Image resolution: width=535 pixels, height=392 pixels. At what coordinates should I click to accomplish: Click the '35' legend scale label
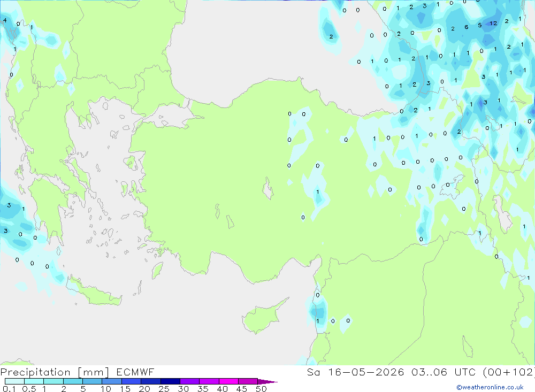(203, 389)
